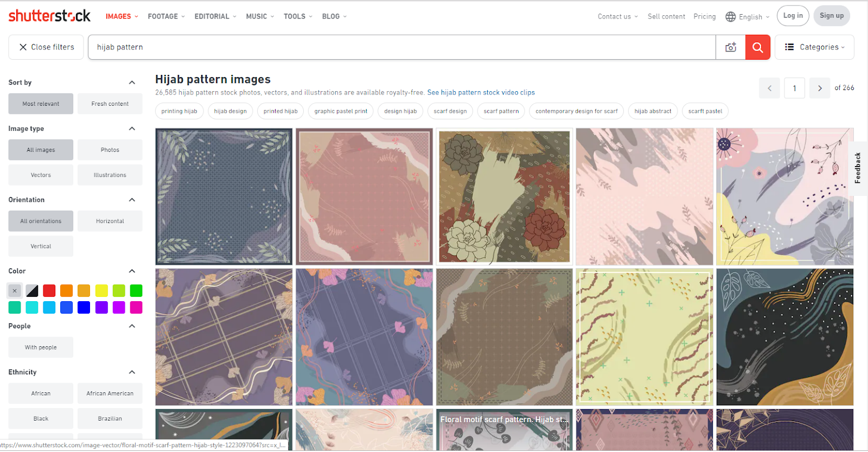This screenshot has width=868, height=452.
Task: Choose Horizontal orientation
Action: click(x=110, y=221)
